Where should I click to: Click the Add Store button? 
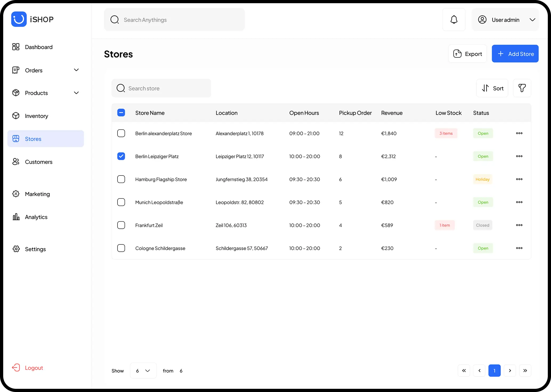coord(515,54)
